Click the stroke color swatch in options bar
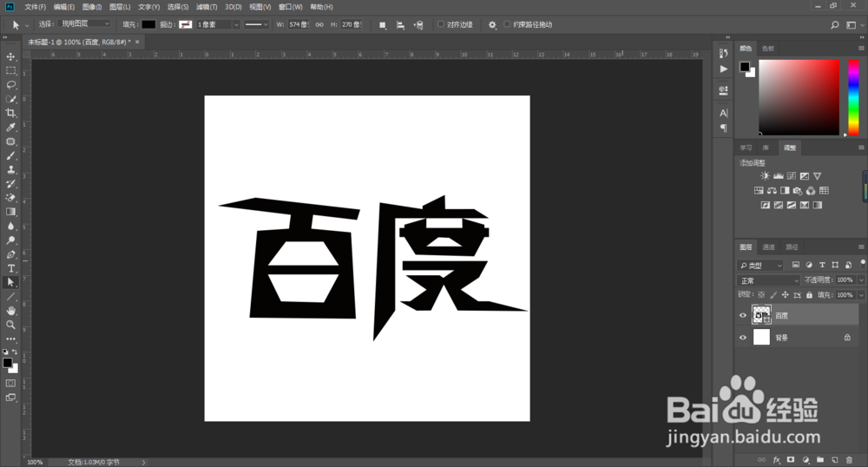 point(186,24)
